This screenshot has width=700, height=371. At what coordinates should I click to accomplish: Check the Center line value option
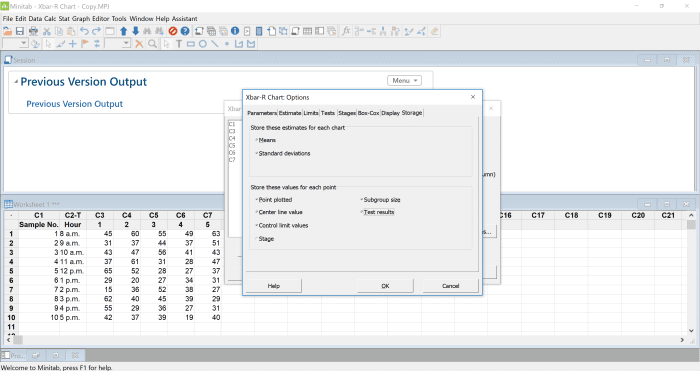click(257, 212)
